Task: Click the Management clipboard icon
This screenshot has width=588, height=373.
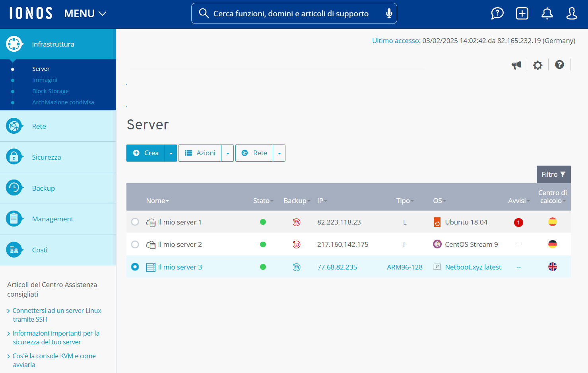Action: point(14,219)
